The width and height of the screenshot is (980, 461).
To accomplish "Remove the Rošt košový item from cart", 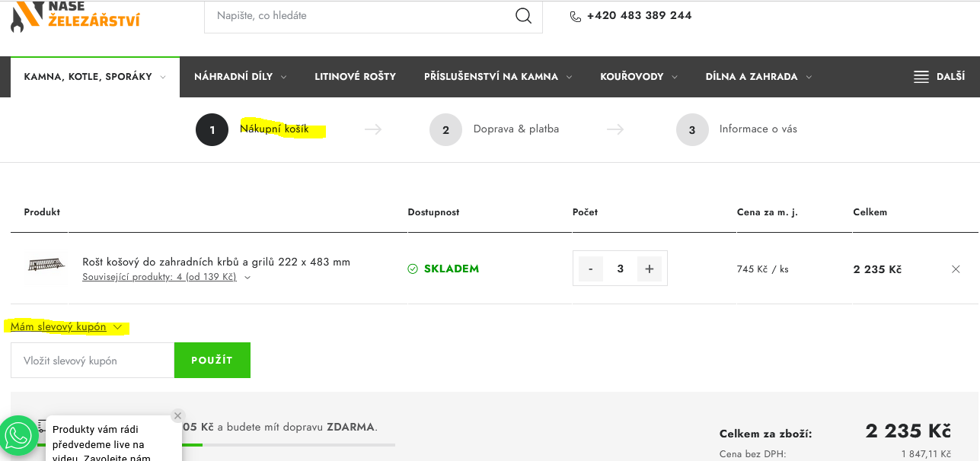I will coord(956,269).
